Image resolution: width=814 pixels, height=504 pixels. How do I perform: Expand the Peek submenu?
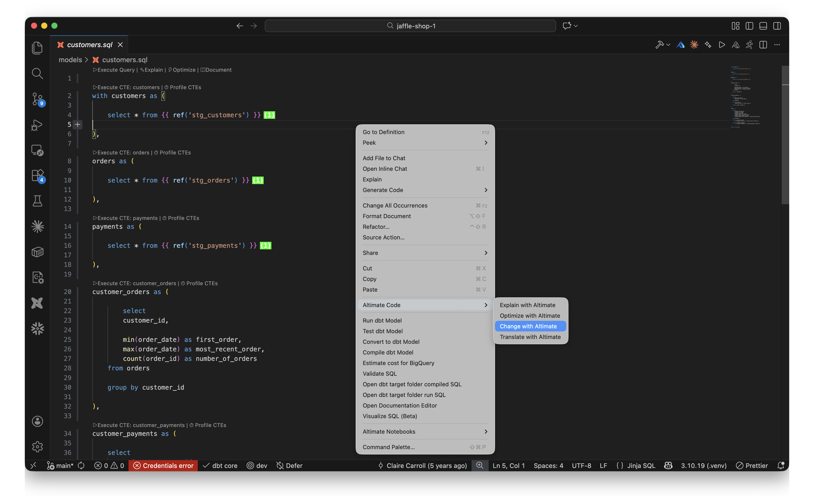425,143
